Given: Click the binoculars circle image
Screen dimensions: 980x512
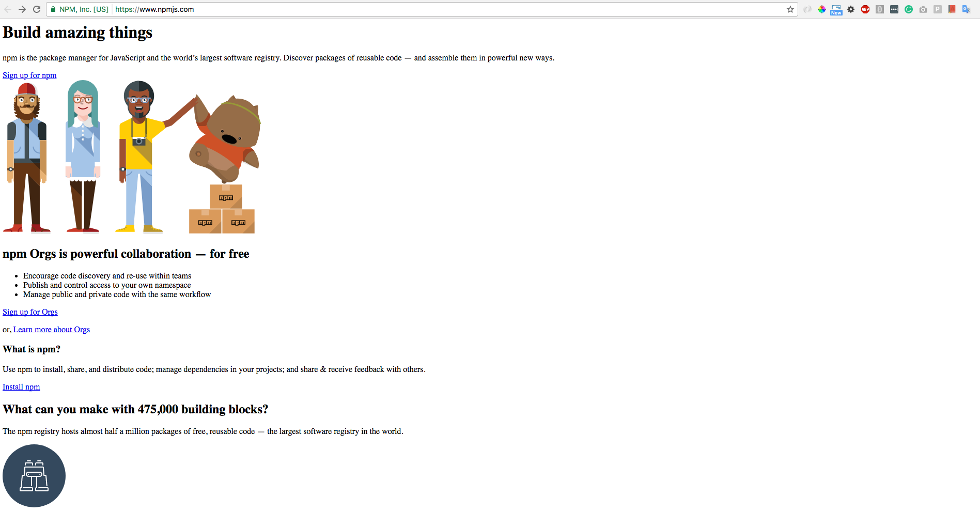Looking at the screenshot, I should (34, 476).
